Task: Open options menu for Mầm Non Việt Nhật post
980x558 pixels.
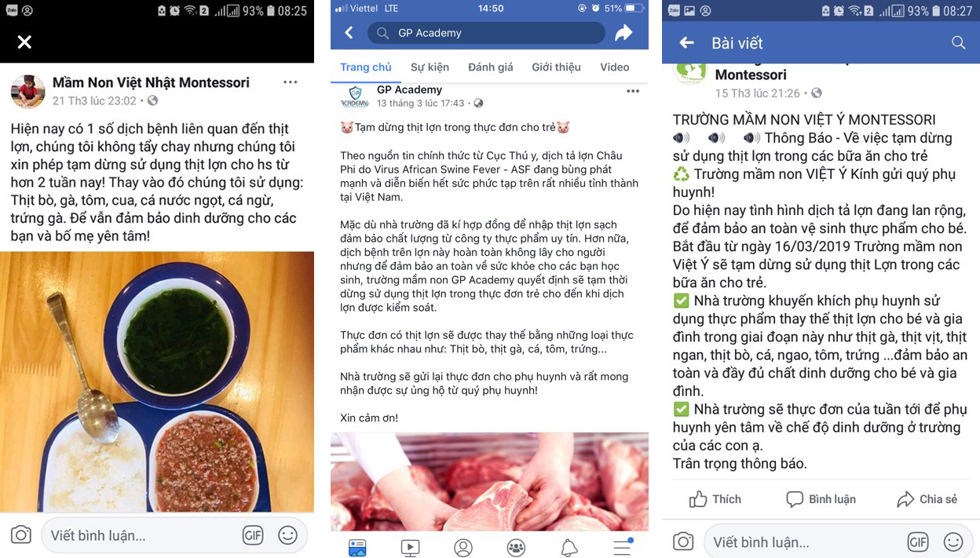Action: click(x=291, y=82)
